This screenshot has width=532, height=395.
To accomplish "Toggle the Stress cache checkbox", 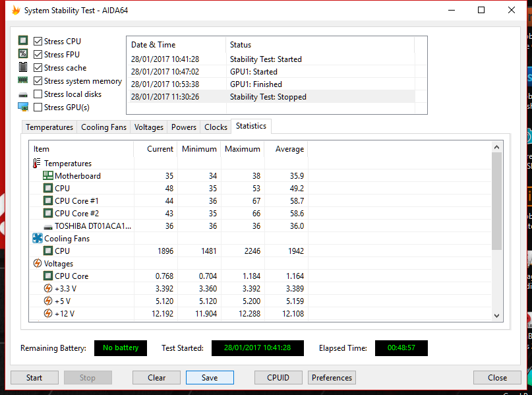I will point(38,67).
